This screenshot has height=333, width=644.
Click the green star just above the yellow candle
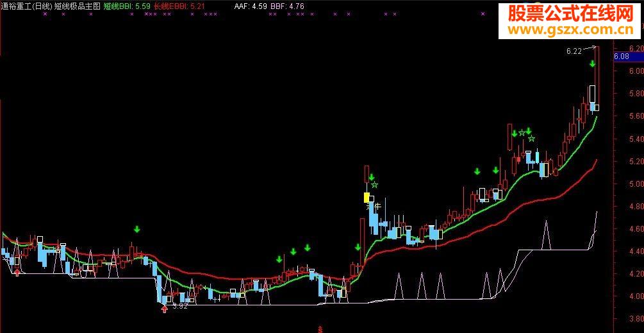click(375, 185)
